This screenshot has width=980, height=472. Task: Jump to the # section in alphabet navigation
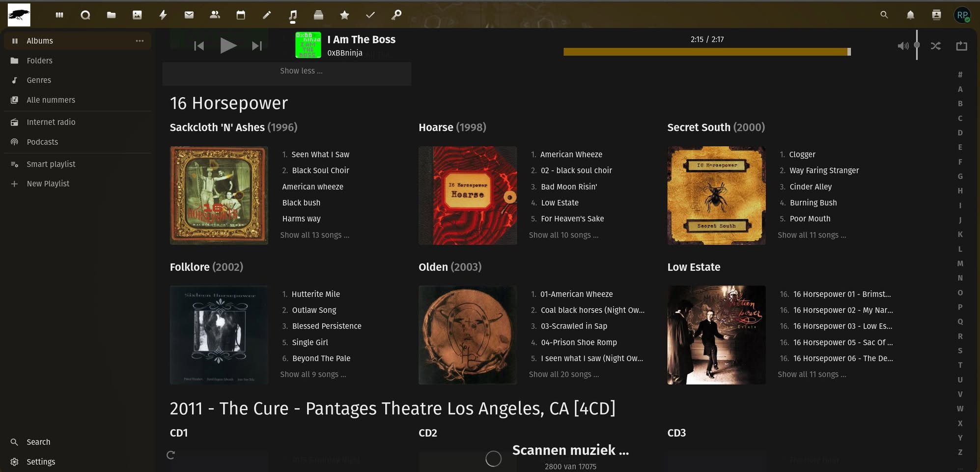pyautogui.click(x=960, y=75)
